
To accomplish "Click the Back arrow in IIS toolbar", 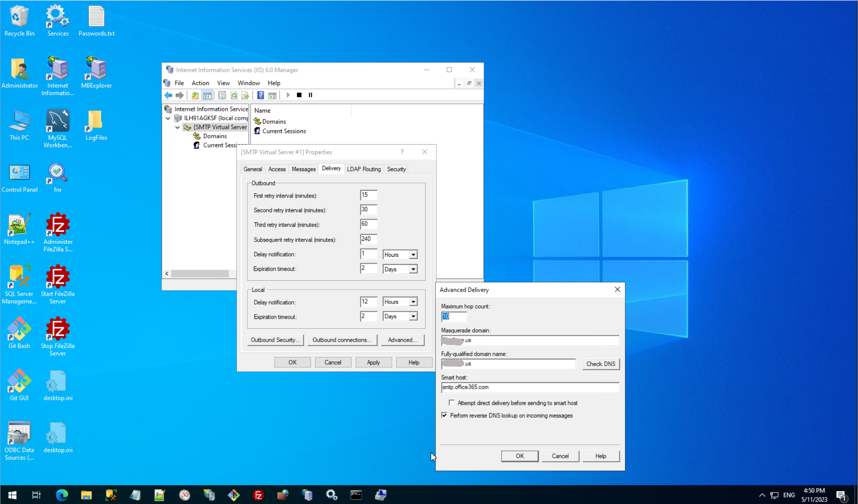I will [168, 95].
